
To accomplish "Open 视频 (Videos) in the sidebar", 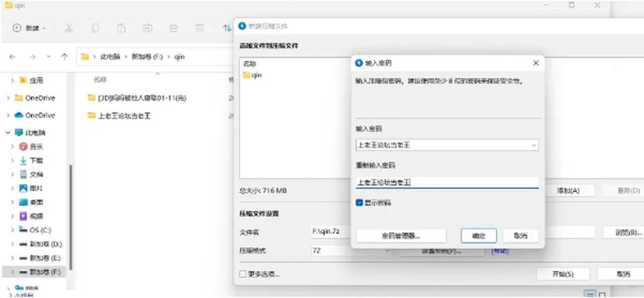I will (36, 216).
